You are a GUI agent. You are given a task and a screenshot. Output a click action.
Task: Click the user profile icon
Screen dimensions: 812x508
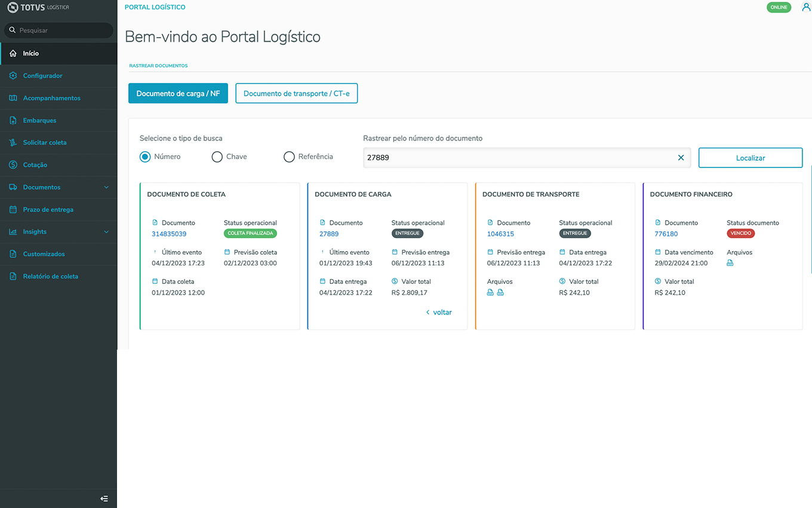point(806,7)
